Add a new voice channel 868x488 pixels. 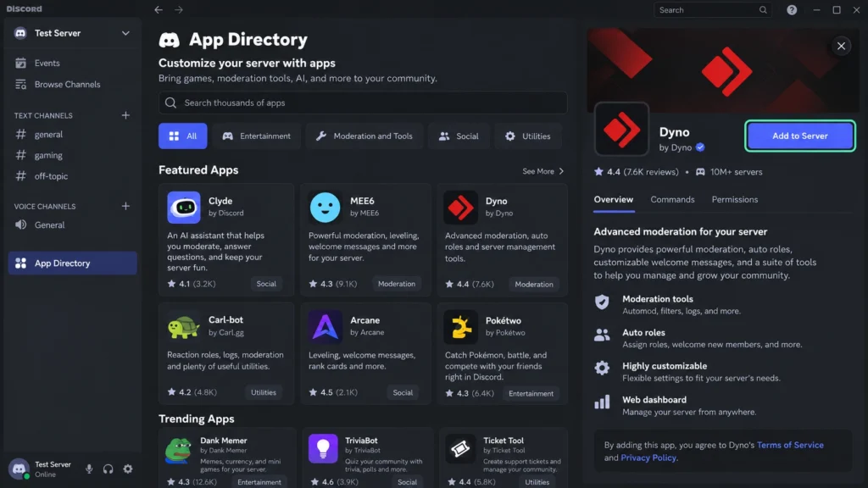pyautogui.click(x=125, y=206)
